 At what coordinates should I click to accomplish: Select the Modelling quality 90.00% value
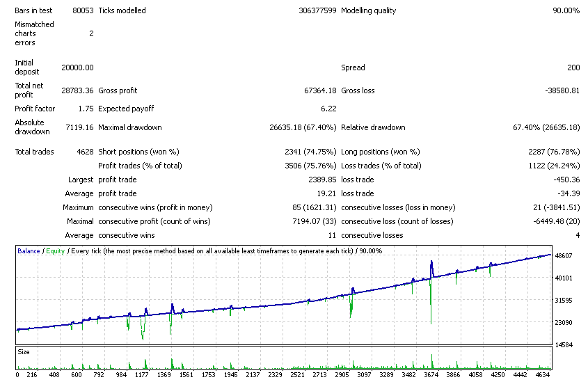564,11
